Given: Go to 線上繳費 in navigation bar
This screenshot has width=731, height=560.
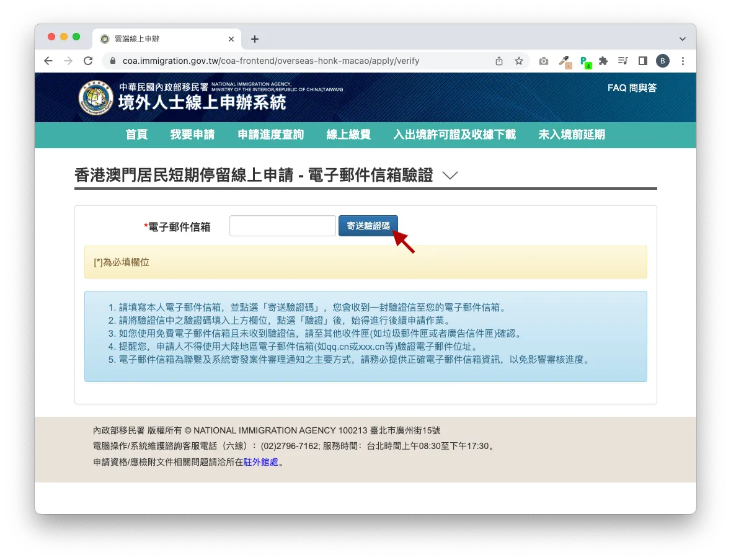Looking at the screenshot, I should coord(348,135).
